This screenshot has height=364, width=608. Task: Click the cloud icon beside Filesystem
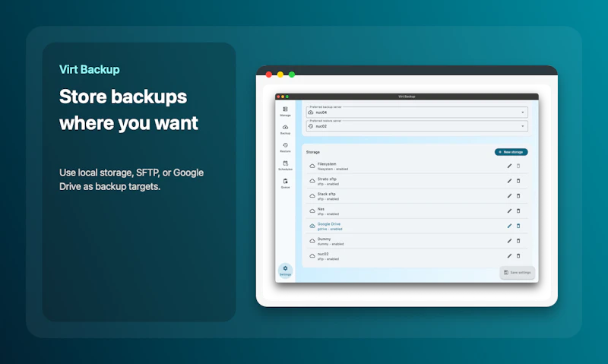(312, 166)
